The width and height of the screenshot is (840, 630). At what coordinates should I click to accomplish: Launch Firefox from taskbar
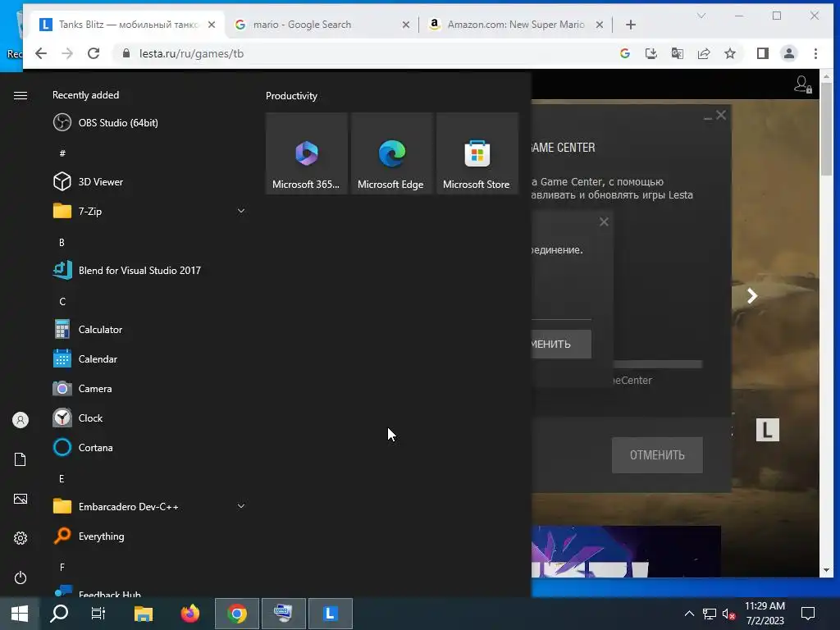coord(189,614)
